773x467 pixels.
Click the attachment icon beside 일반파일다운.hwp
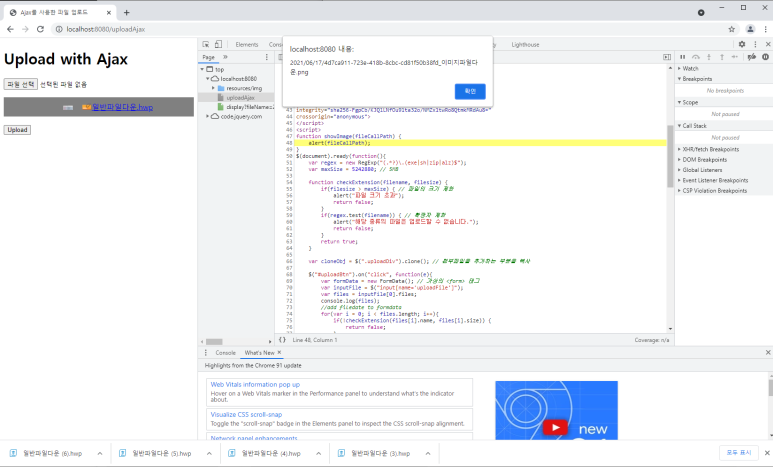pyautogui.click(x=86, y=107)
